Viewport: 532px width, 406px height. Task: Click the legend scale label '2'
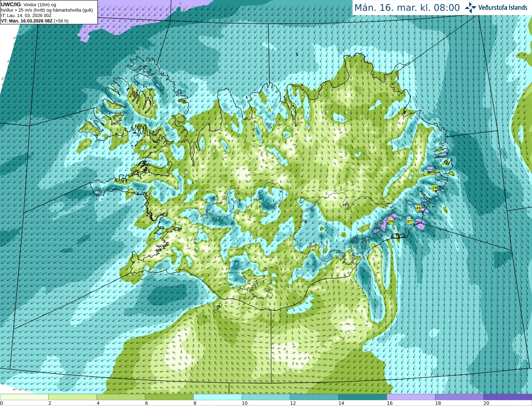coord(50,403)
